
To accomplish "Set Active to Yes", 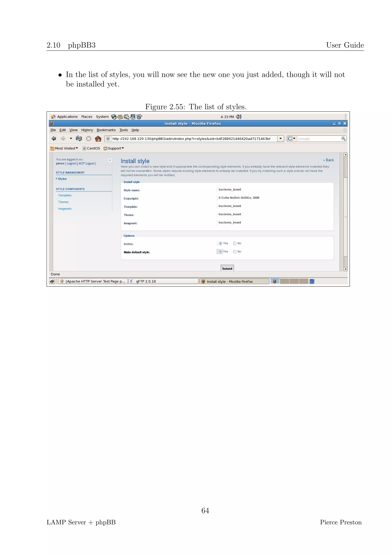I will point(220,243).
